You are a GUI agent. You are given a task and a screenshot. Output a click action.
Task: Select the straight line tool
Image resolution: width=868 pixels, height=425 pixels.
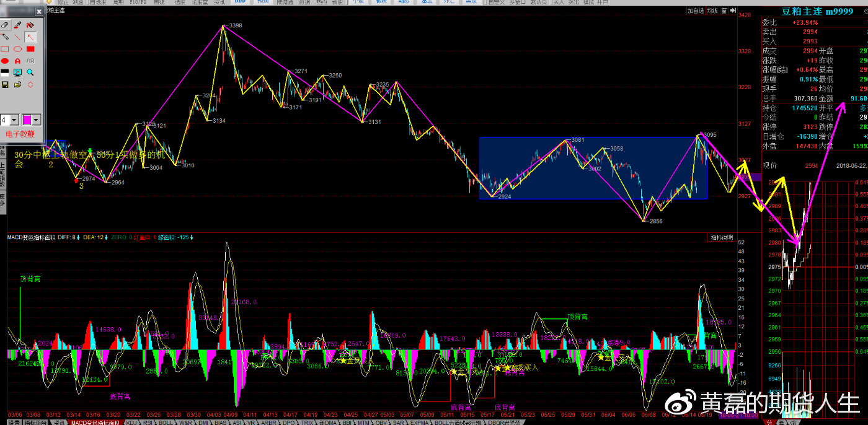click(x=17, y=37)
